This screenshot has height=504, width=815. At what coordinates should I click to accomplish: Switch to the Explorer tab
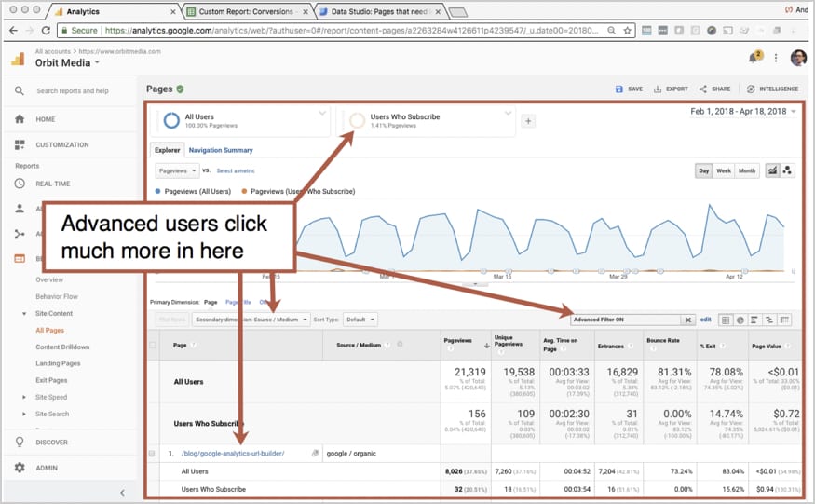click(167, 150)
